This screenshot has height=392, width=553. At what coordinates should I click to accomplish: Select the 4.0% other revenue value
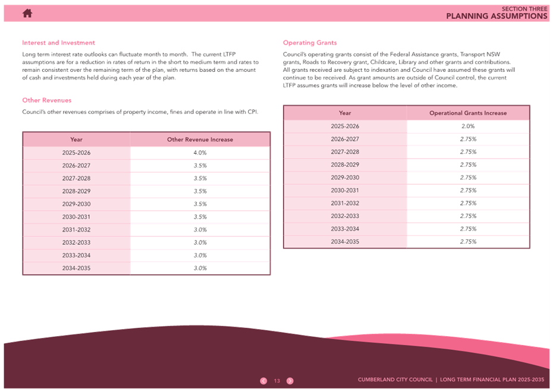(x=200, y=153)
